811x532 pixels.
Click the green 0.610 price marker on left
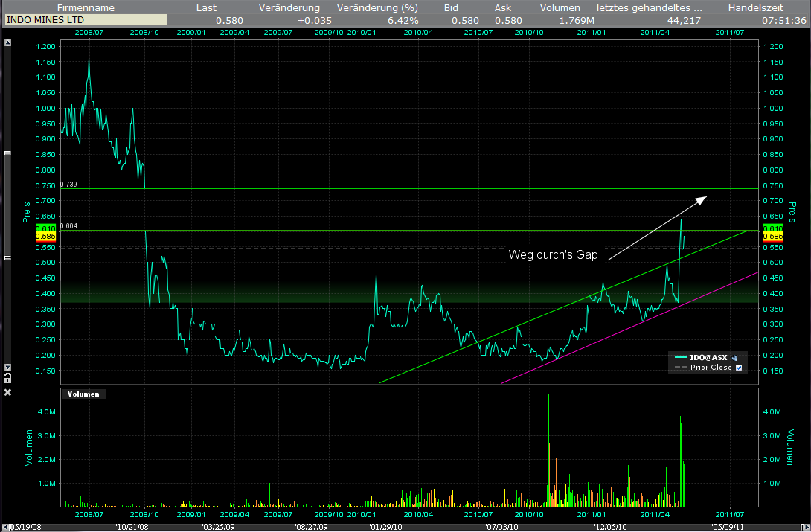[46, 228]
